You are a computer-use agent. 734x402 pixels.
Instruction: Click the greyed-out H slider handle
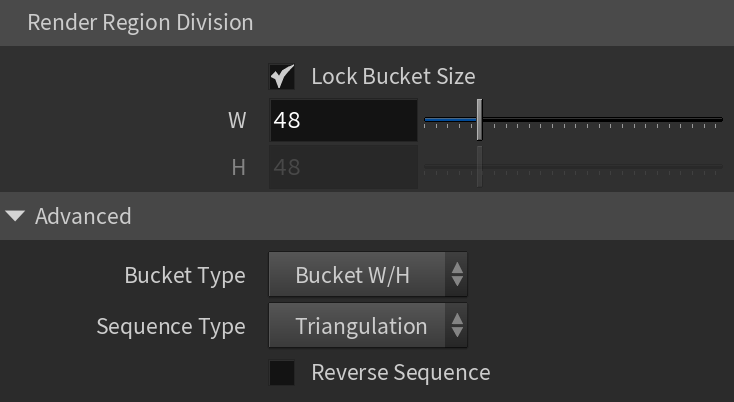click(x=479, y=167)
